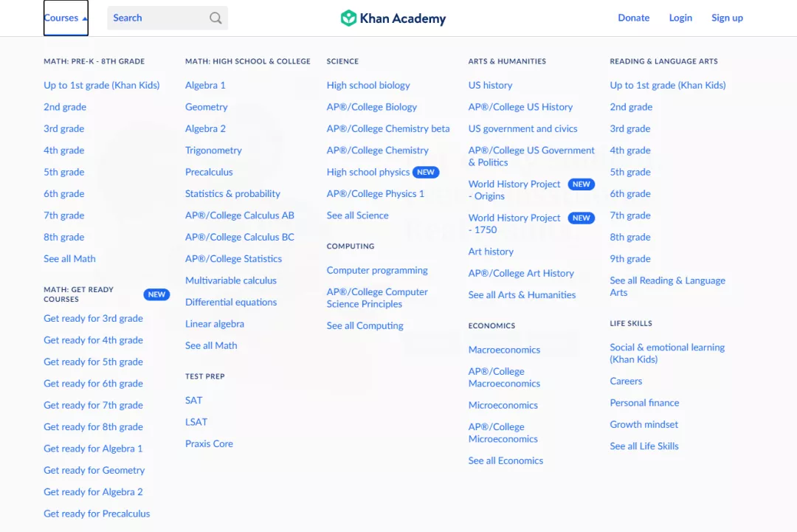Image resolution: width=797 pixels, height=532 pixels.
Task: Select Math 8th grade course
Action: [64, 238]
